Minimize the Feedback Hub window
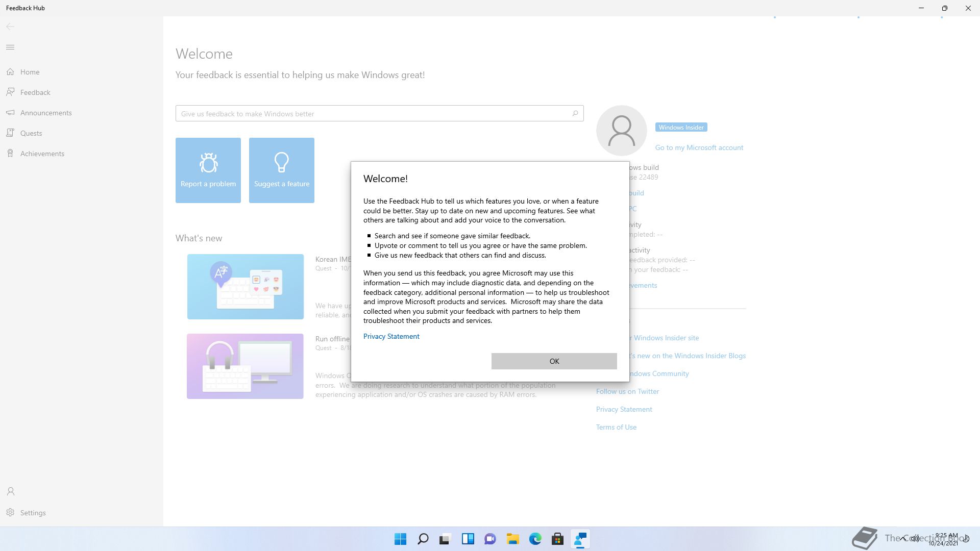This screenshot has width=980, height=551. (x=921, y=8)
